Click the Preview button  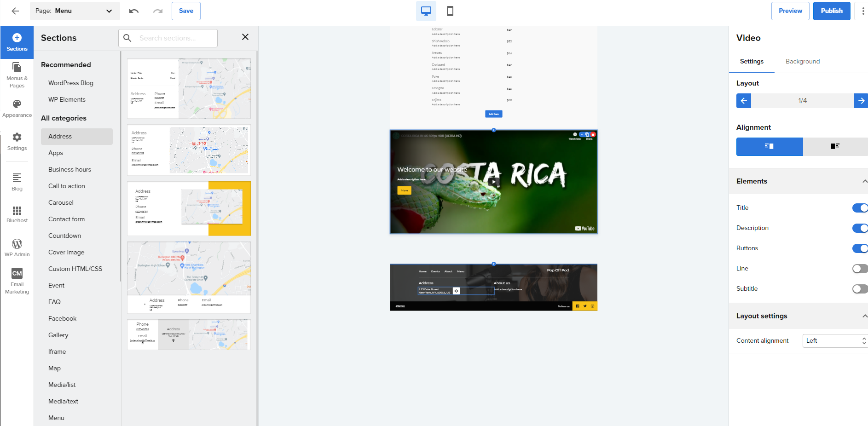790,11
